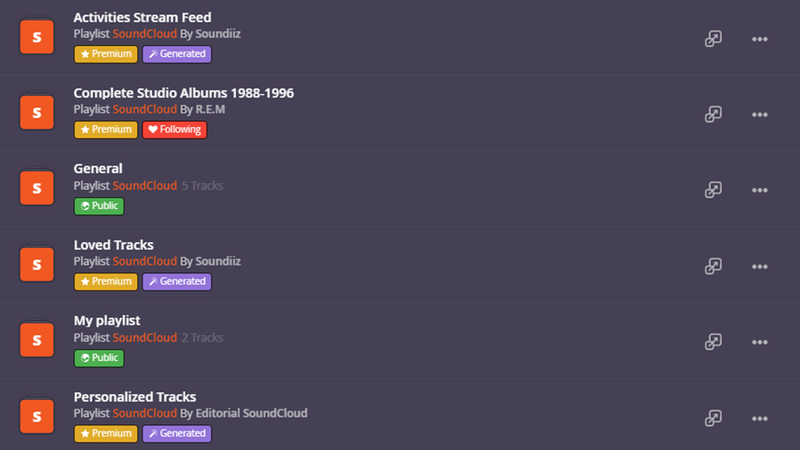This screenshot has height=450, width=800.
Task: Click the Public badge under My playlist
Action: [x=99, y=358]
